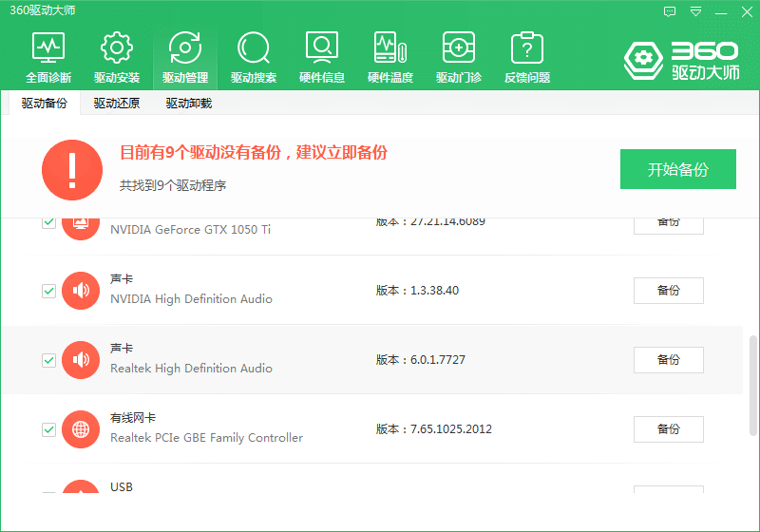Screen dimensions: 760x532
Task: Click 备份 for Realtek High Definition Audio
Action: [669, 359]
